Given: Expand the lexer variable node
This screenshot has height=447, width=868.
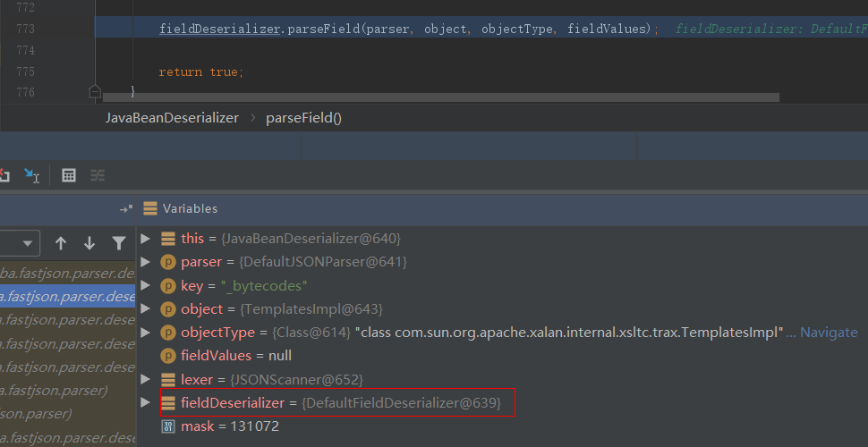Looking at the screenshot, I should [x=146, y=380].
